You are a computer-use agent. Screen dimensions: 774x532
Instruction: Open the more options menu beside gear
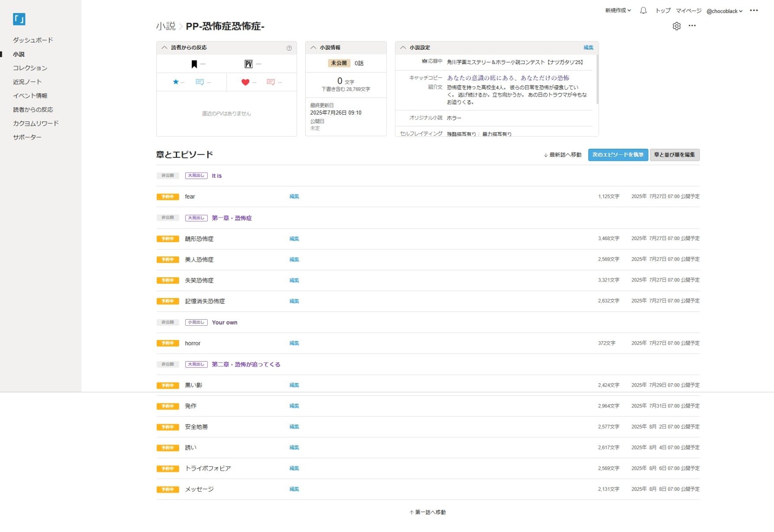(692, 26)
